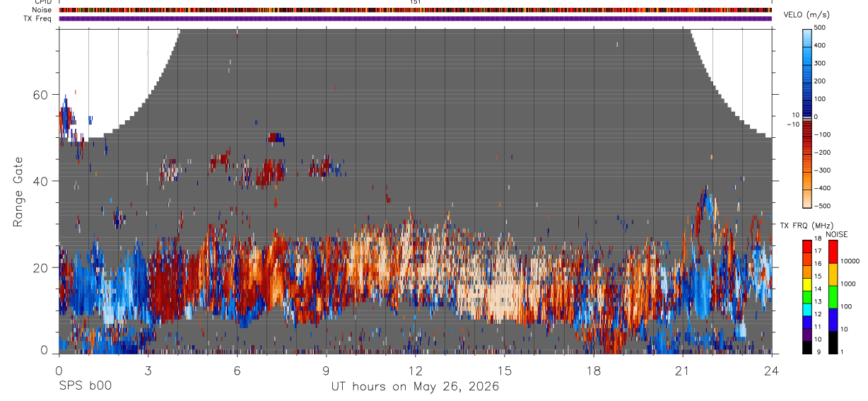Click the 'VELO (m/s)' colorbar title
Screen dimensions: 868x401
807,15
